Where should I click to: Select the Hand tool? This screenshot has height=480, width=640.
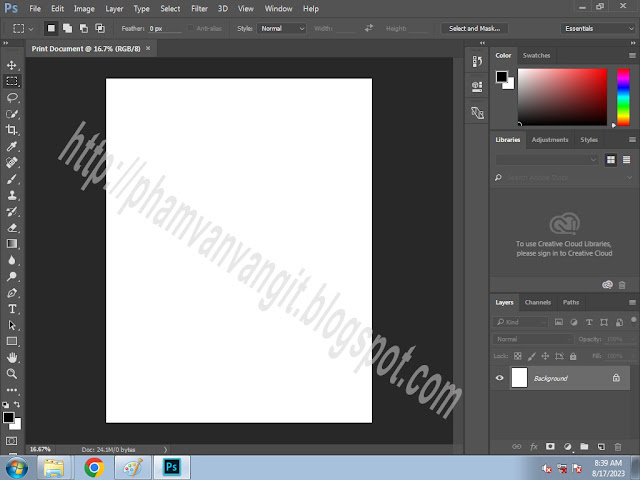coord(12,358)
